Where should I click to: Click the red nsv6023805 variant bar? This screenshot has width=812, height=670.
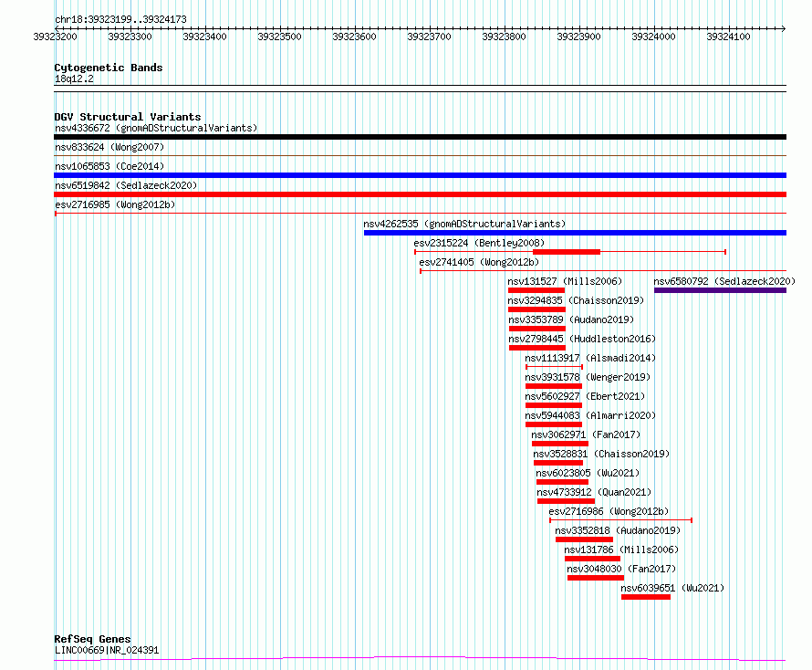pyautogui.click(x=562, y=482)
